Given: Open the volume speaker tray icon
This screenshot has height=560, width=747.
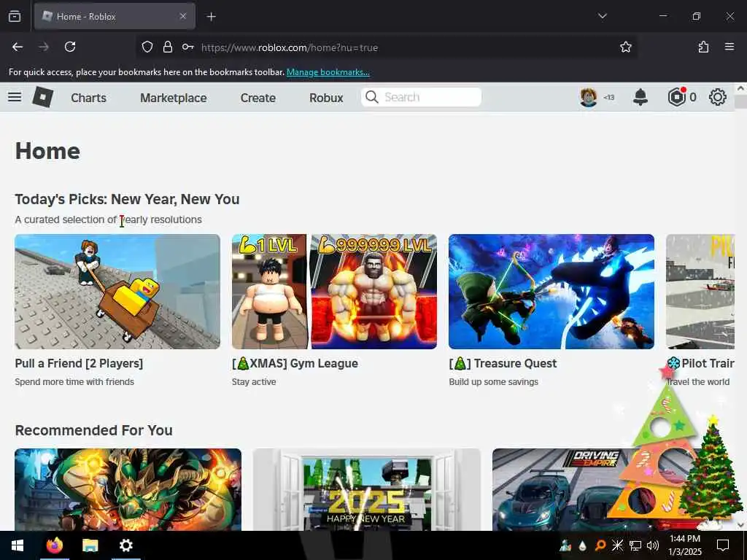Looking at the screenshot, I should click(x=653, y=545).
